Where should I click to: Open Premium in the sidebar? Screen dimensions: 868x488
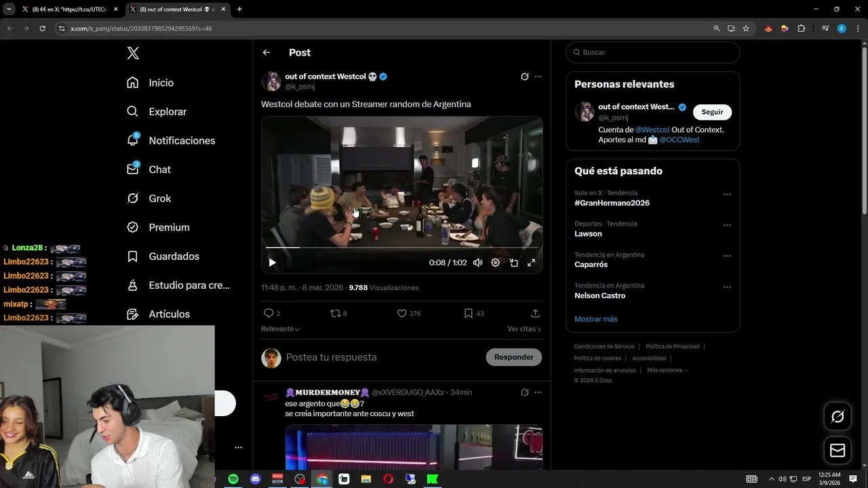coord(158,227)
